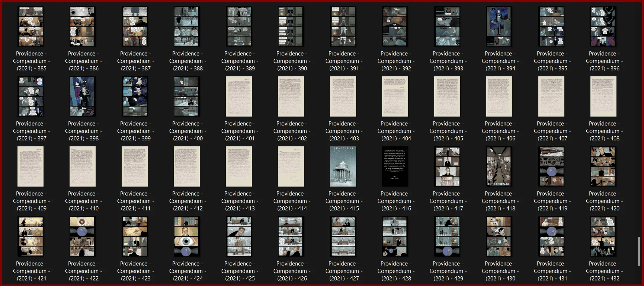Select thumbnail of page 432
The width and height of the screenshot is (644, 286).
[x=603, y=236]
